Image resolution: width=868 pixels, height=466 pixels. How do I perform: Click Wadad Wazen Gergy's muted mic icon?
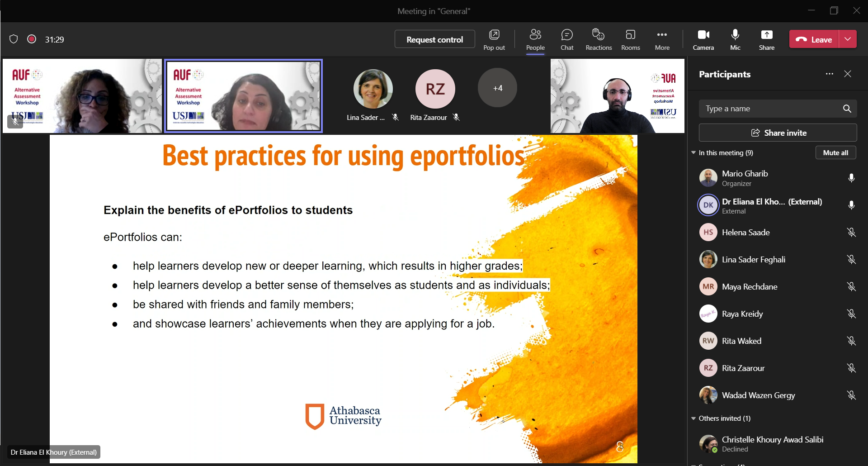pyautogui.click(x=851, y=395)
